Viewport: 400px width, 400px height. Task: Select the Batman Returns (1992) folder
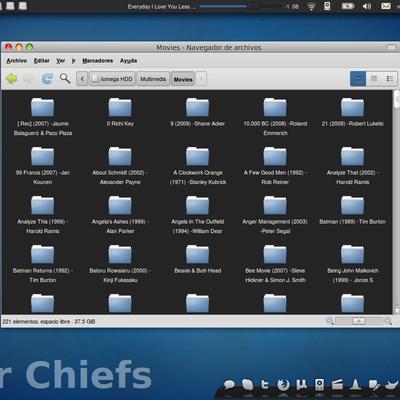(x=43, y=264)
